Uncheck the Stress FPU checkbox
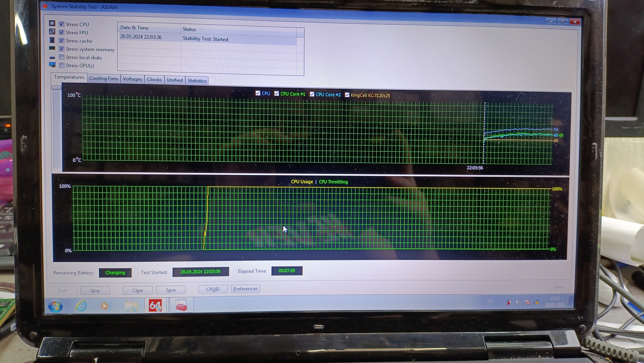The image size is (644, 363). [x=62, y=32]
